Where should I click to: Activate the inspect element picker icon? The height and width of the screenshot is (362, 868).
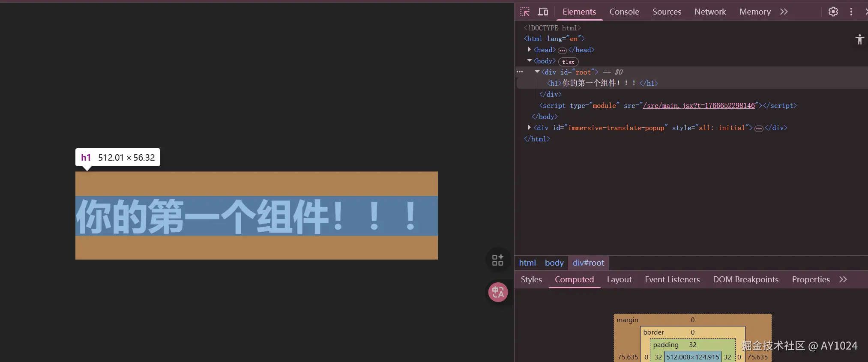tap(525, 12)
